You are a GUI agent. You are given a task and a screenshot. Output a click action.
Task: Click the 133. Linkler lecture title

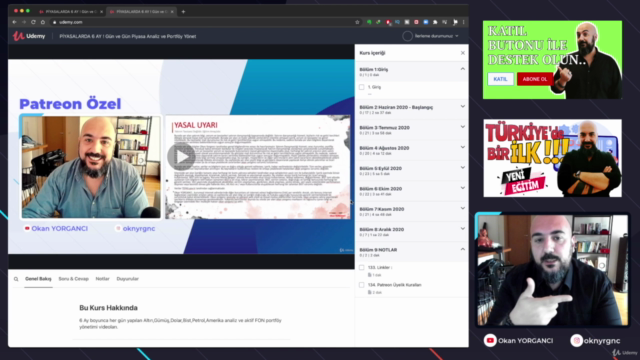click(380, 267)
